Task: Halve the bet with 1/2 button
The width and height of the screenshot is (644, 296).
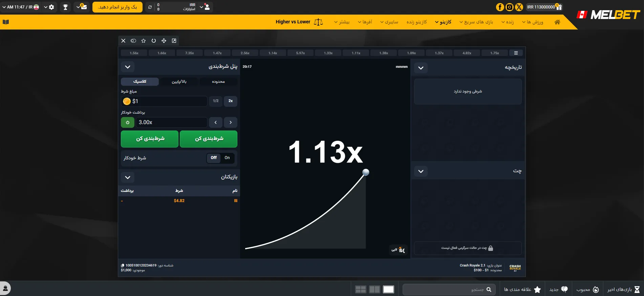Action: [x=216, y=101]
